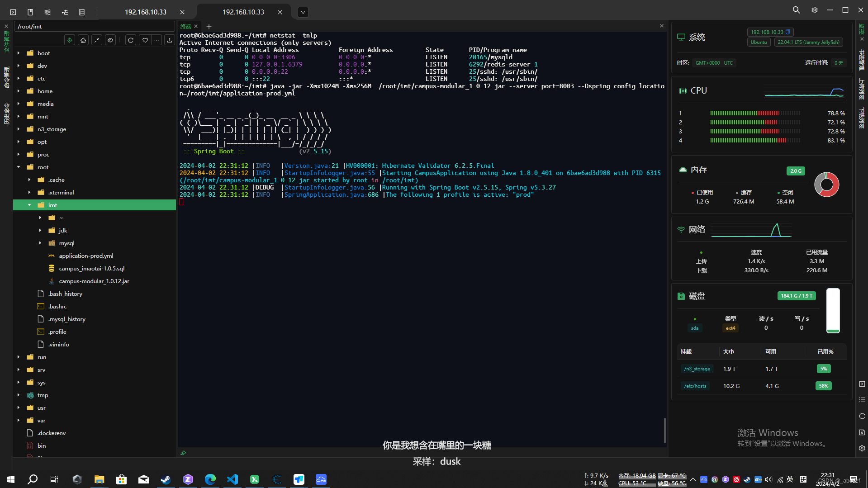The image size is (868, 488).
Task: Click the right sidebar save disk icon
Action: point(862,432)
